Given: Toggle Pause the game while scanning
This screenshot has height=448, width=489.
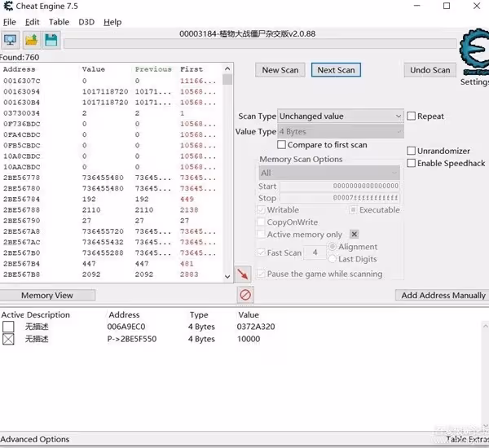Looking at the screenshot, I should tap(261, 274).
